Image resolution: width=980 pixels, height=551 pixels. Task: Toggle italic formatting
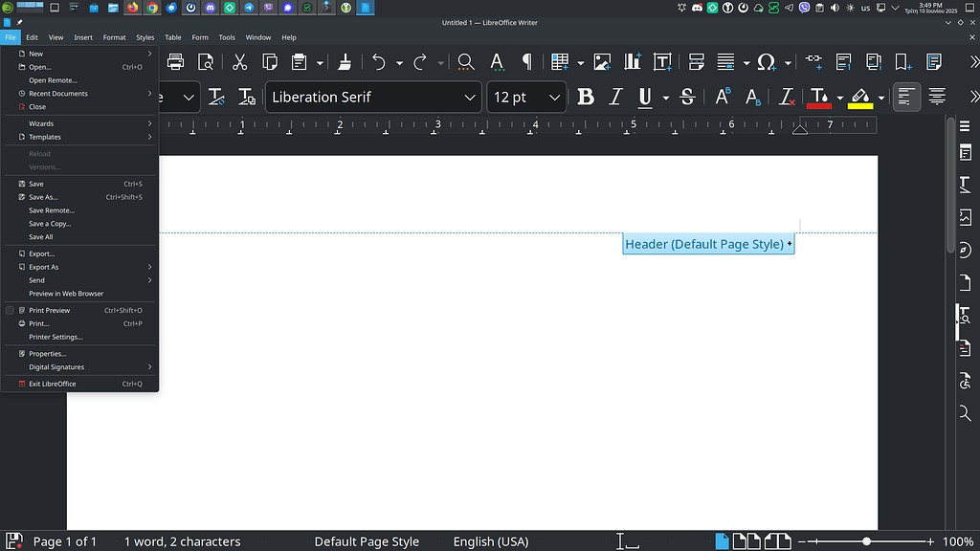[615, 97]
